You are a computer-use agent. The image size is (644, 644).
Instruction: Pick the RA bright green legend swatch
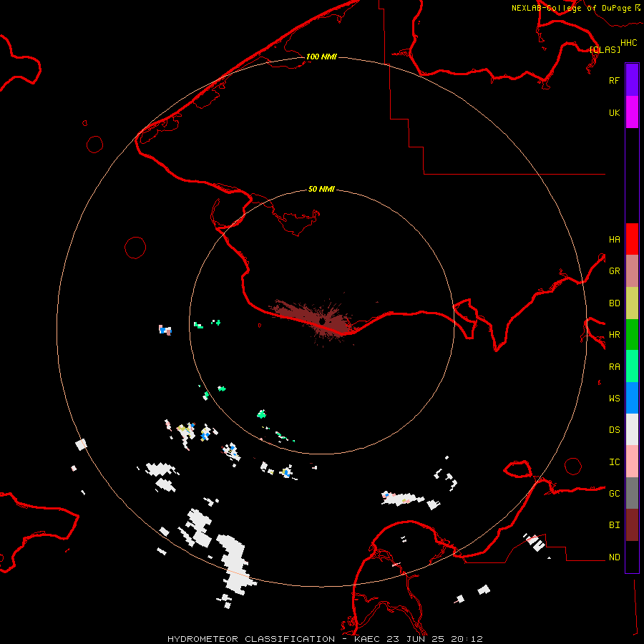(x=632, y=366)
